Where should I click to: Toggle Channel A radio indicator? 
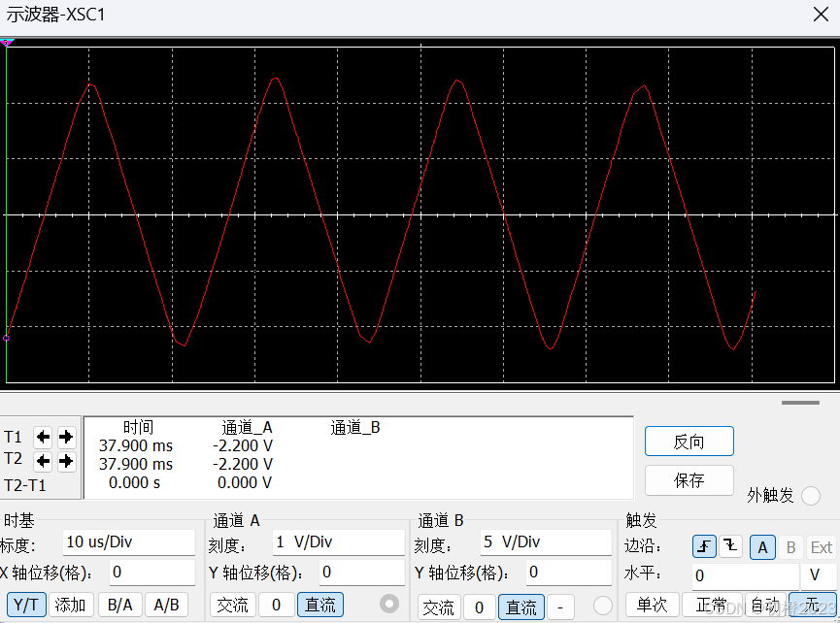click(x=389, y=605)
